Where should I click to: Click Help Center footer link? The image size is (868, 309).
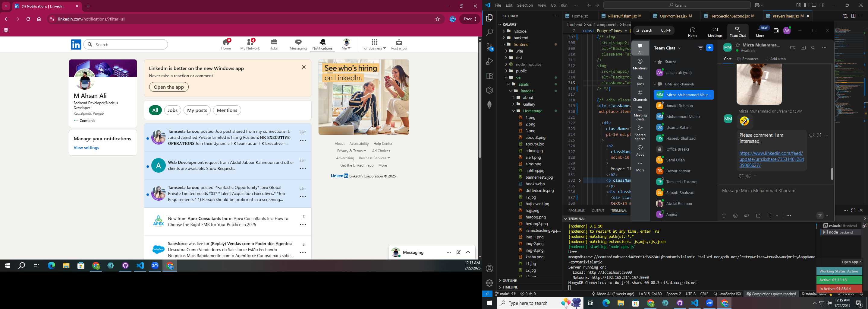point(383,144)
